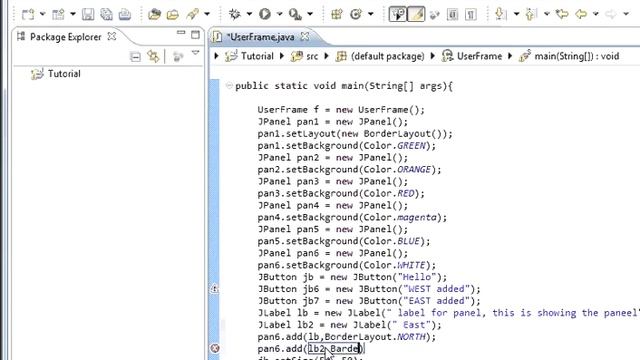Viewport: 640px width, 360px height.
Task: Toggle the Word Wrap toolbar button
Action: point(435,15)
